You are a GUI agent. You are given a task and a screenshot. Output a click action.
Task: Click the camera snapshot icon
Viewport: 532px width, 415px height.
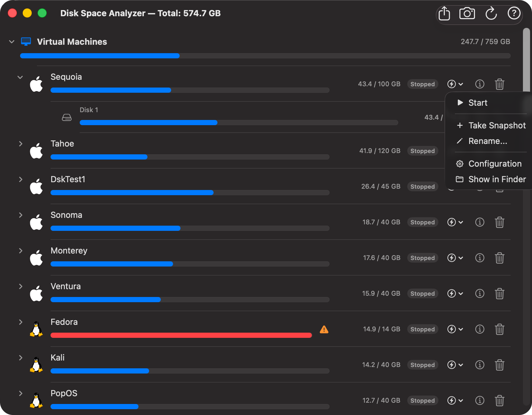[467, 14]
